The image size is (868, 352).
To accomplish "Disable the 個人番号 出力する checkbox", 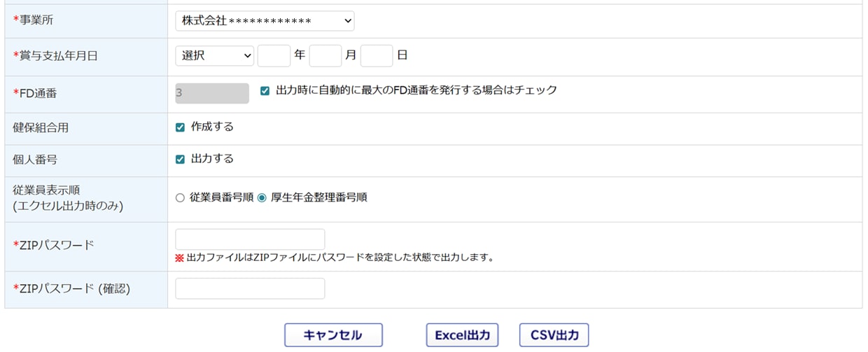I will [180, 159].
